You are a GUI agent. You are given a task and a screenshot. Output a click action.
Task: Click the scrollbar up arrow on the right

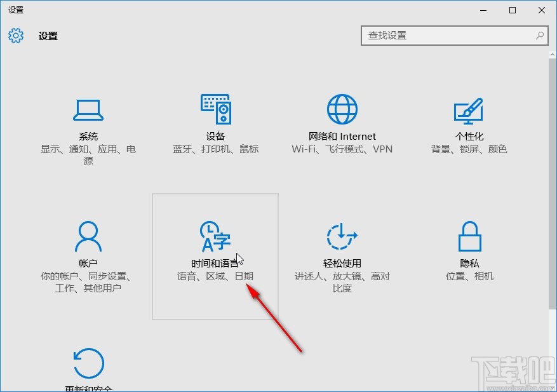(x=551, y=53)
